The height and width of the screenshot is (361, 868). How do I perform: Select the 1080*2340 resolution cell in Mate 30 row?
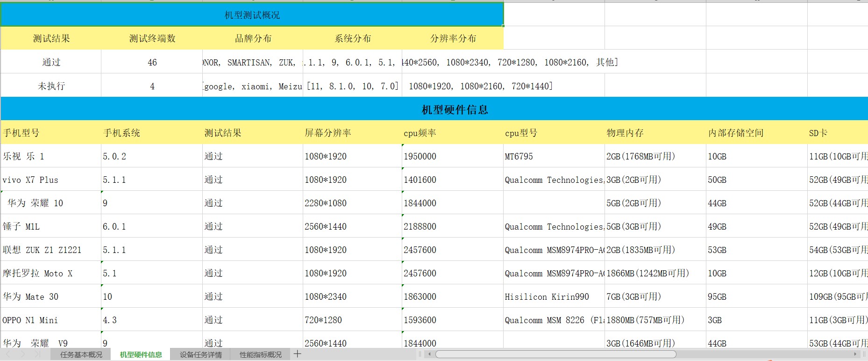tap(353, 296)
